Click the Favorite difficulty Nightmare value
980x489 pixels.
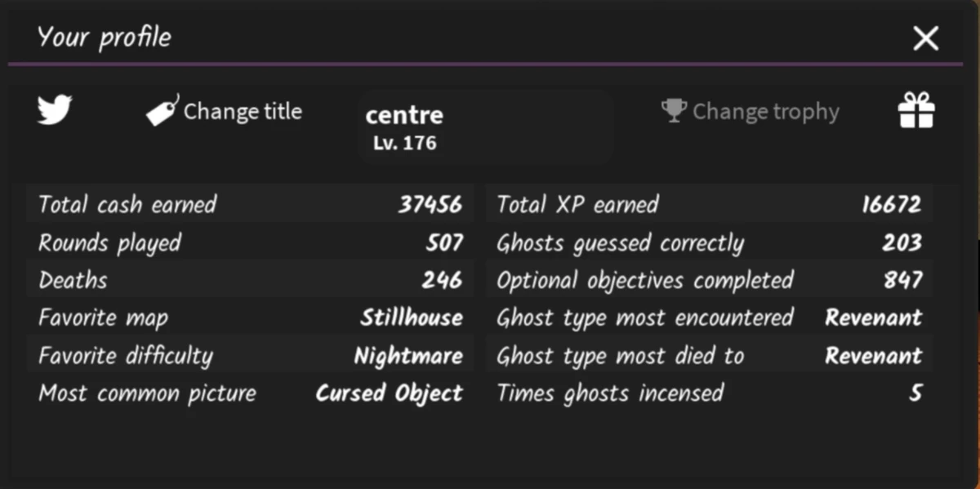[x=408, y=356]
